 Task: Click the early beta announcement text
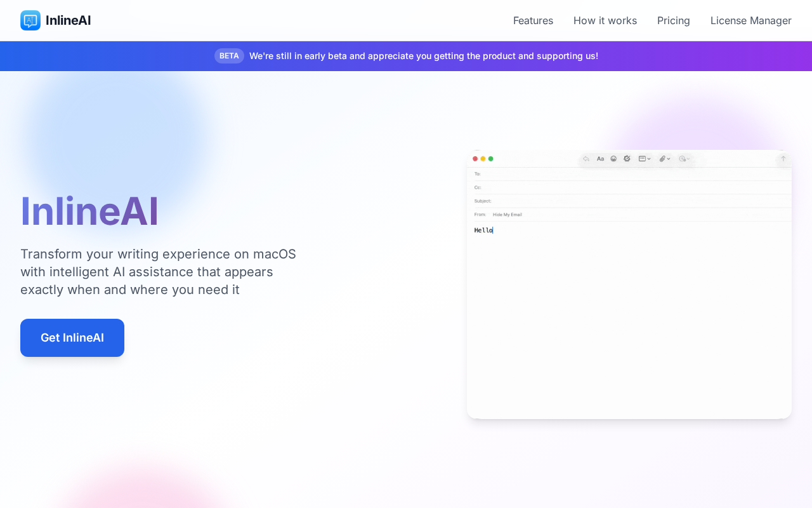click(424, 56)
